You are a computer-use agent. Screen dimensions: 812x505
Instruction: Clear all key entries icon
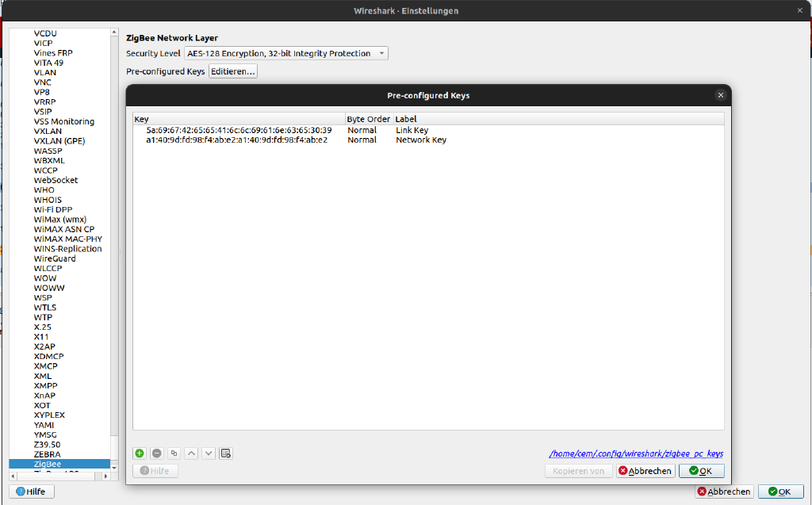(226, 453)
